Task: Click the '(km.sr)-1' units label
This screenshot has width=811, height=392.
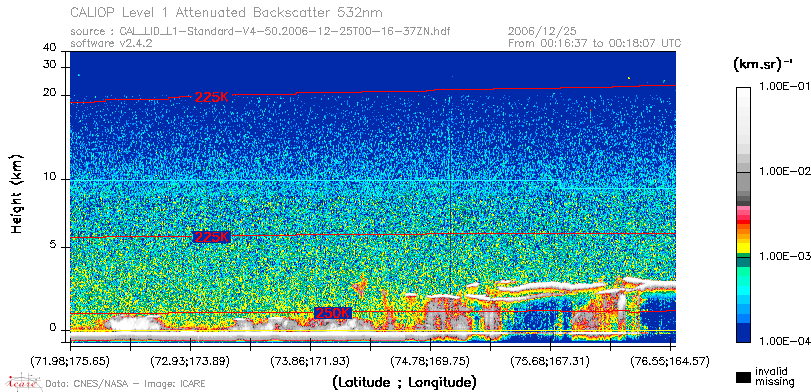Action: 762,65
